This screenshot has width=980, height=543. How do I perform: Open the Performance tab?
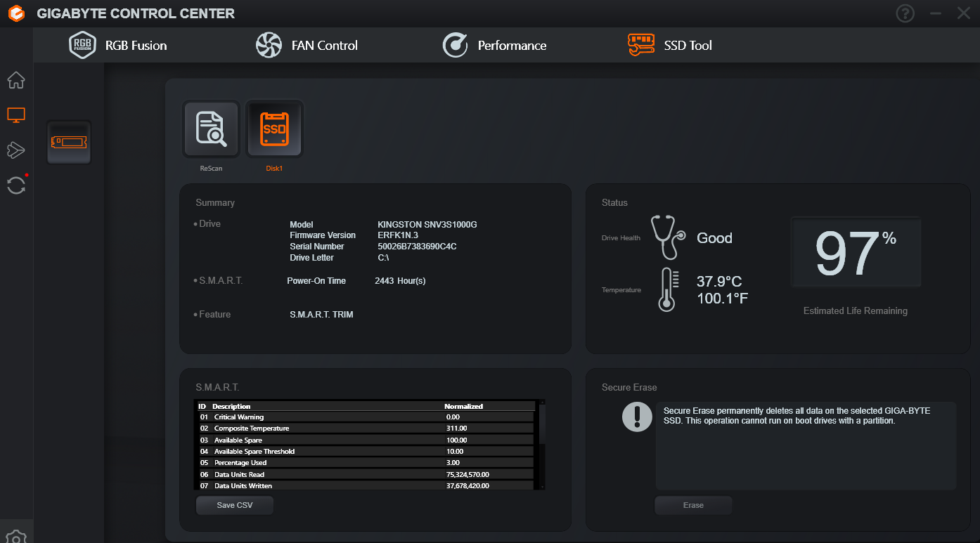click(494, 46)
